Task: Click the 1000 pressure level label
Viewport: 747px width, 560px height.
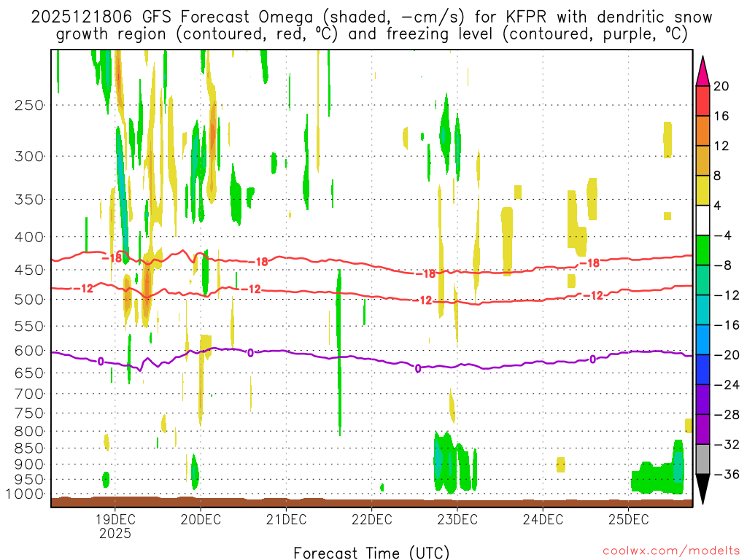Action: coord(26,494)
